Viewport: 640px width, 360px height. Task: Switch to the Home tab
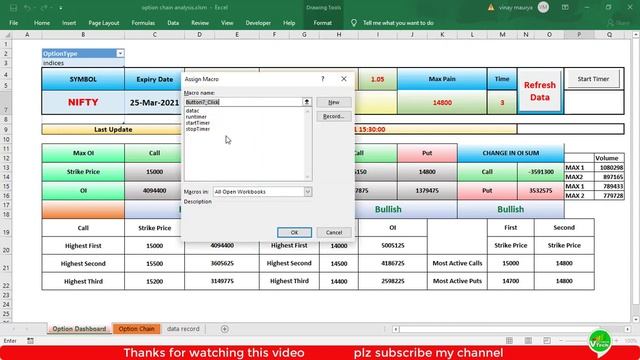coord(42,23)
